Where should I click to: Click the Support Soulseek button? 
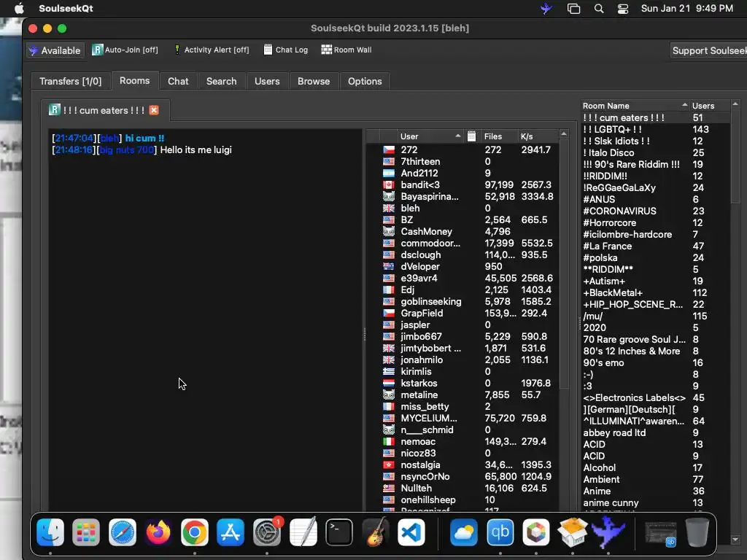[x=708, y=50]
